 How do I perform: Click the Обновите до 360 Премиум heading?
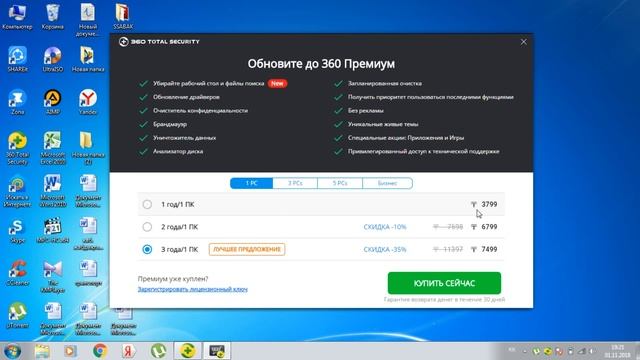pos(321,64)
